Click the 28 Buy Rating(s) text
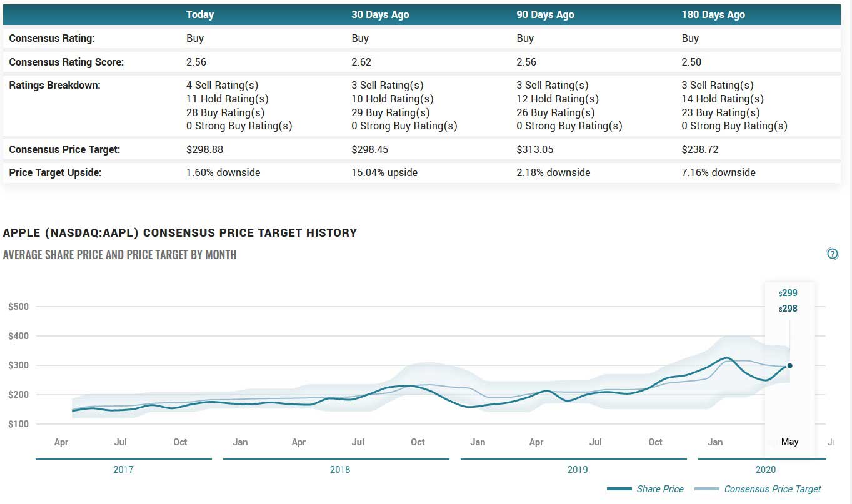852x504 pixels. (x=225, y=112)
